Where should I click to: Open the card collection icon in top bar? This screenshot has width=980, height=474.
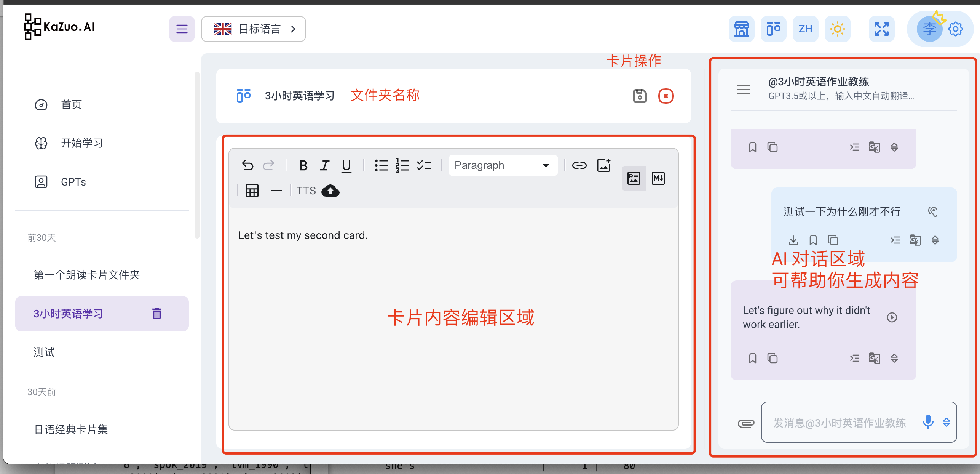[x=773, y=29]
